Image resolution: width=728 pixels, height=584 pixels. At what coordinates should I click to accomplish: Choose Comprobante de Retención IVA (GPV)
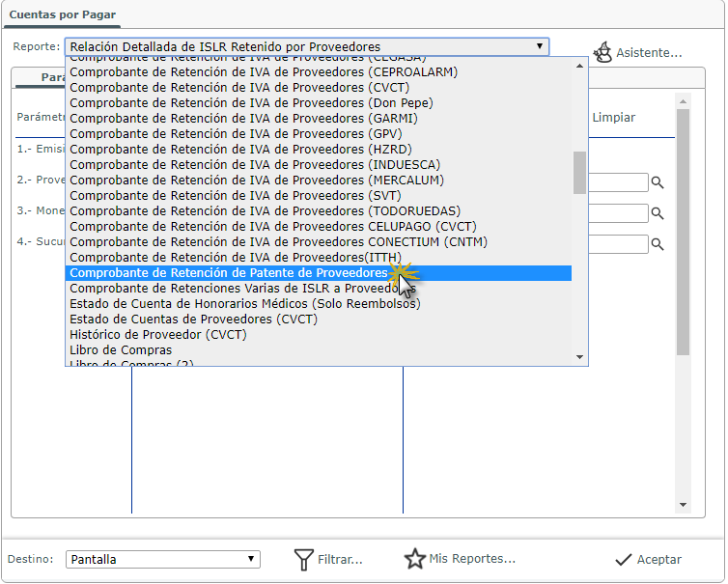[319, 134]
